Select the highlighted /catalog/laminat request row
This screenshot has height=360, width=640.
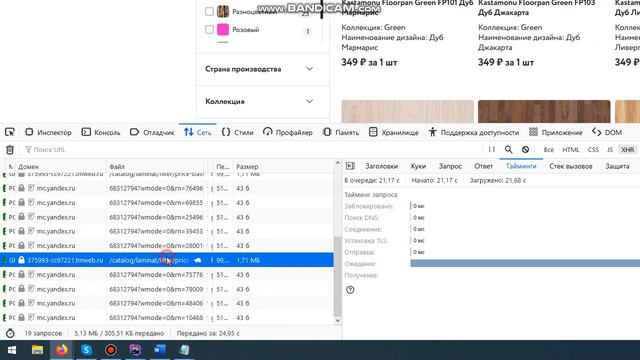[x=167, y=260]
